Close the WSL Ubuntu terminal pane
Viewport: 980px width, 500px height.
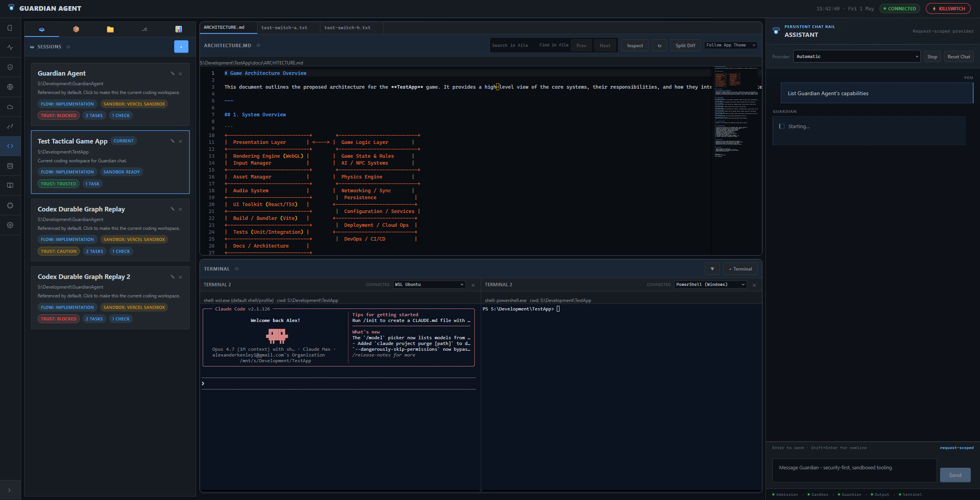[x=473, y=285]
